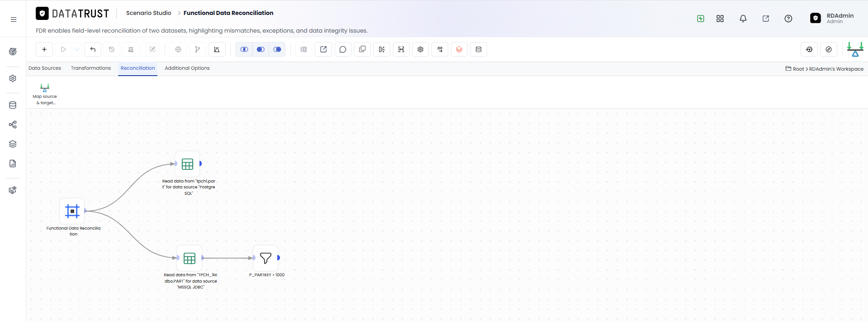The image size is (868, 322).
Task: Toggle the third overlapping-circles join mode
Action: click(277, 49)
